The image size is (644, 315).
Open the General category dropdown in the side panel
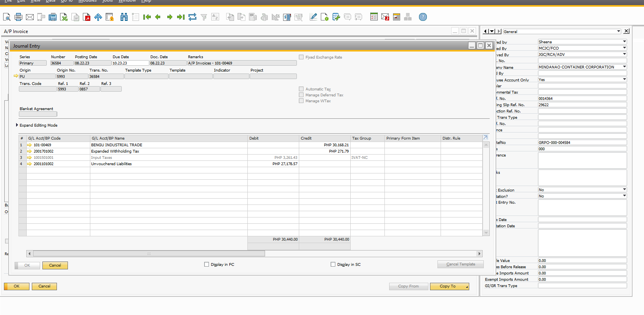[x=618, y=31]
